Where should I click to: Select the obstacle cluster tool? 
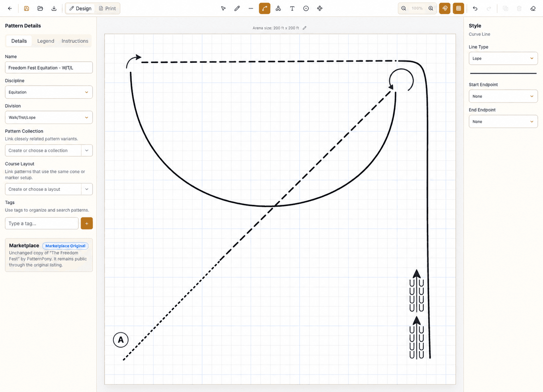(320, 8)
